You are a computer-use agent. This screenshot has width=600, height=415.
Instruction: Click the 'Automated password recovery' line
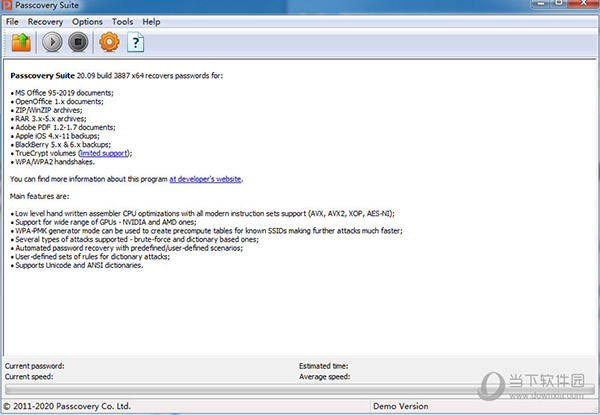pos(129,248)
